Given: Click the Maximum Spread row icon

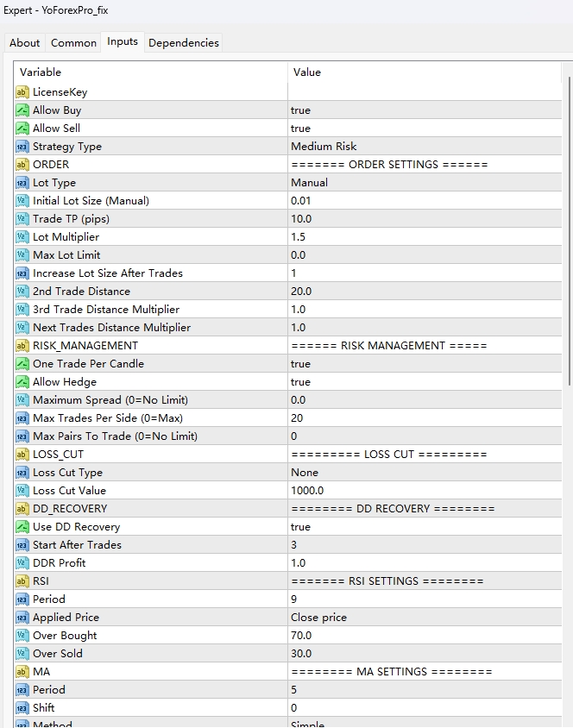Looking at the screenshot, I should (x=22, y=399).
